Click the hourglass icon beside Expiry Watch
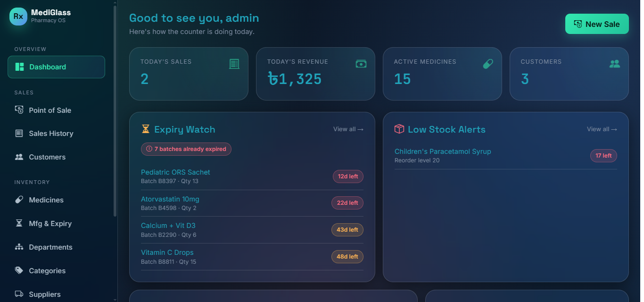The image size is (644, 302). coord(146,129)
